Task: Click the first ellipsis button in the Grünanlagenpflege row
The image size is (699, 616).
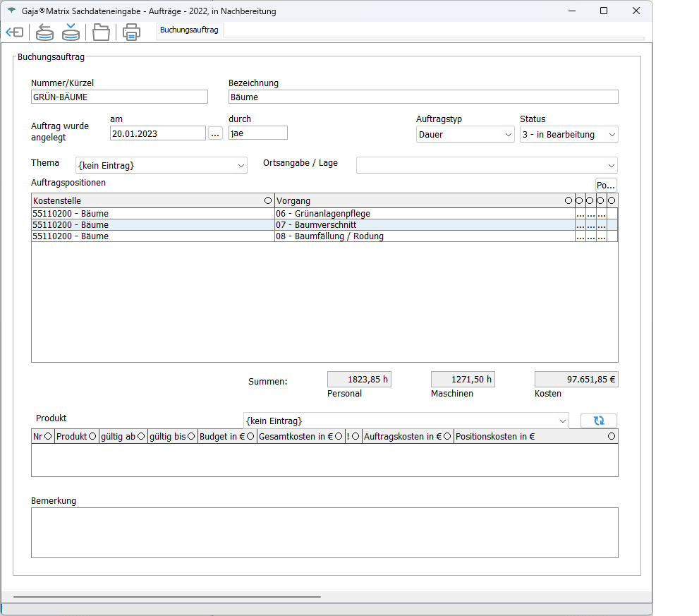Action: [x=580, y=214]
